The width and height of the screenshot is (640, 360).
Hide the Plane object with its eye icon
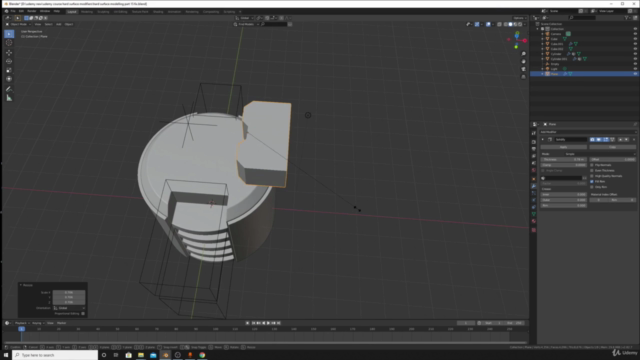click(x=635, y=74)
